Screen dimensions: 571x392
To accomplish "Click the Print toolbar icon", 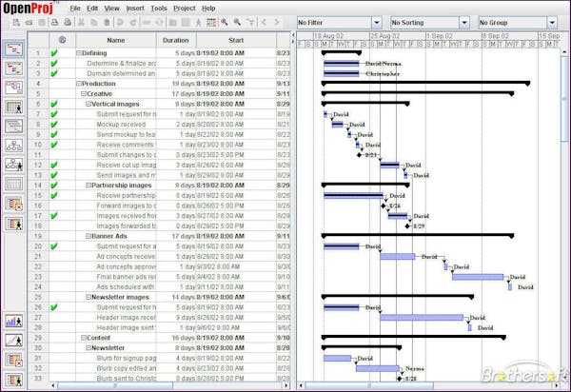I will [54, 23].
